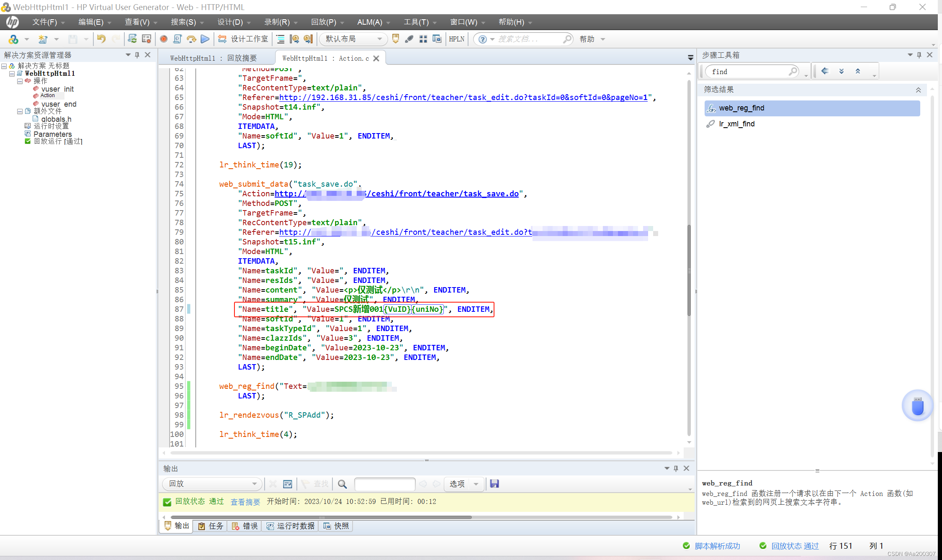Collapse the 筛选结果 section chevron
The image size is (942, 560).
click(x=918, y=90)
